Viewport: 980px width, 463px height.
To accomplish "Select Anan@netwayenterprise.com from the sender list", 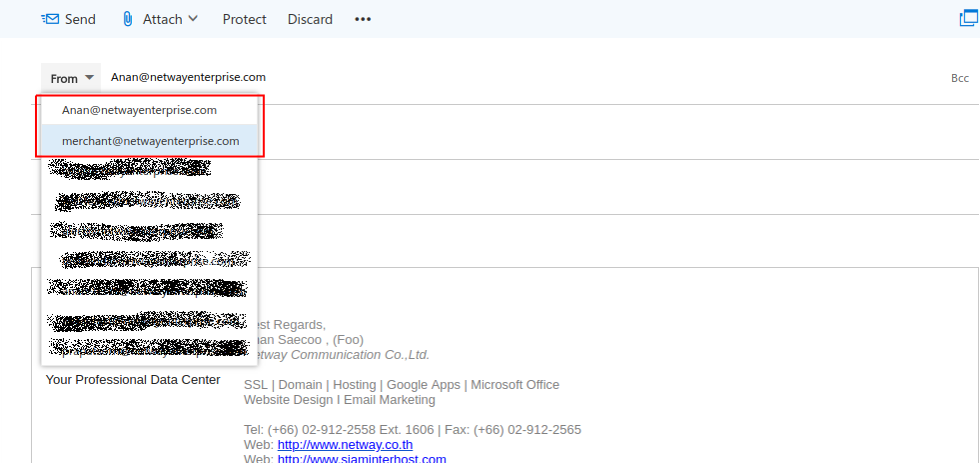I will pos(139,110).
